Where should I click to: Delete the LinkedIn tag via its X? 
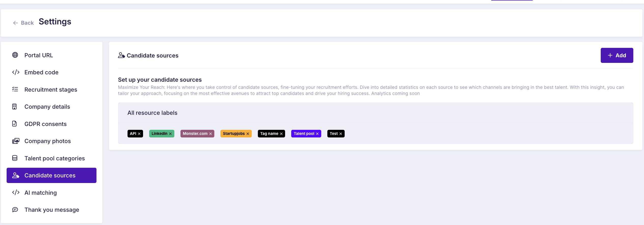170,134
